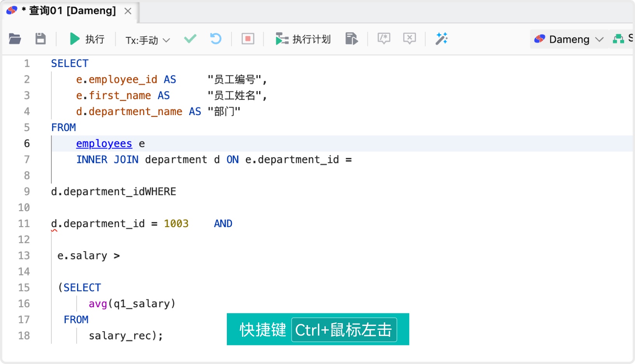Click the comment selection icon
The image size is (635, 364).
(x=384, y=38)
